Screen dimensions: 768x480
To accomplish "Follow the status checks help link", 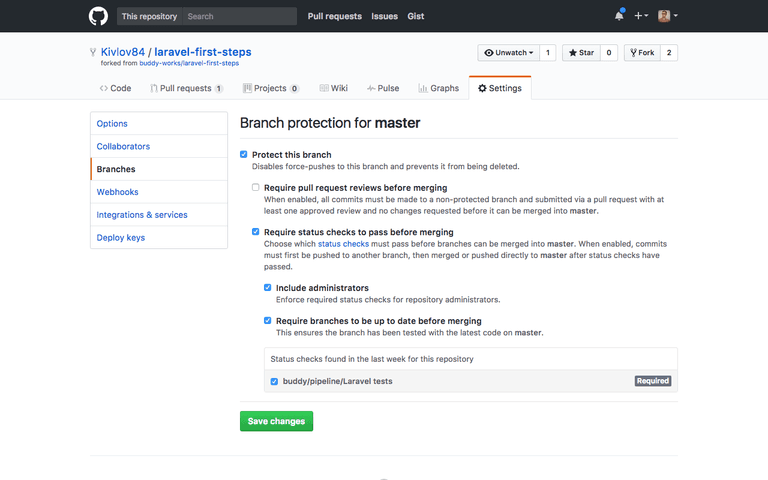I will click(343, 244).
